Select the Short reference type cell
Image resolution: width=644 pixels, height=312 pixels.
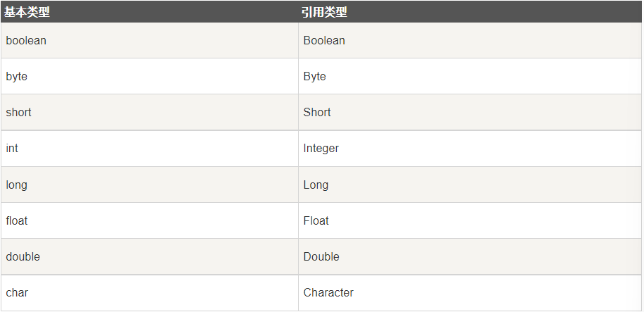[317, 113]
